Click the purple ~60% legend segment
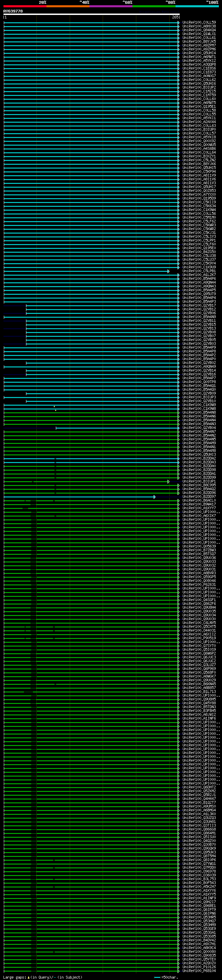 (x=111, y=6)
